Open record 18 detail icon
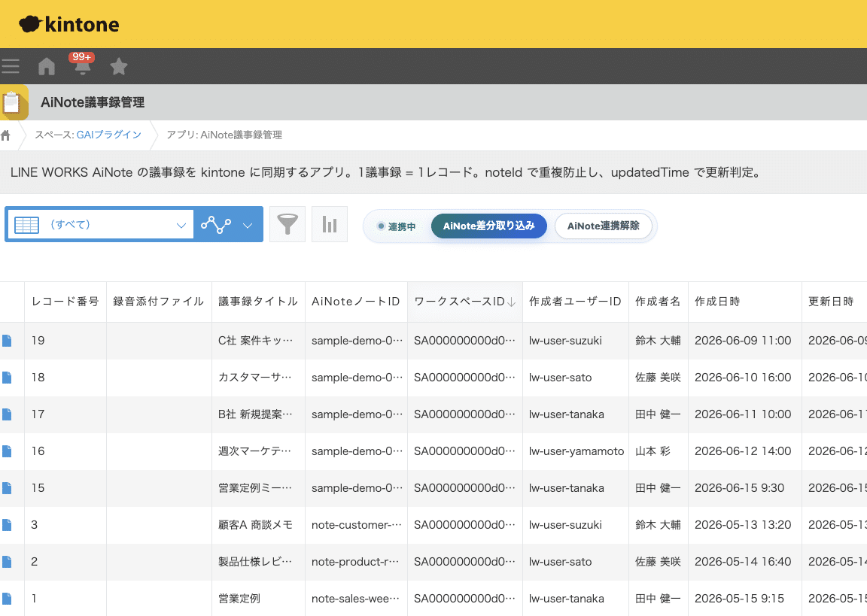Screen dimensions: 867x616 pos(7,378)
